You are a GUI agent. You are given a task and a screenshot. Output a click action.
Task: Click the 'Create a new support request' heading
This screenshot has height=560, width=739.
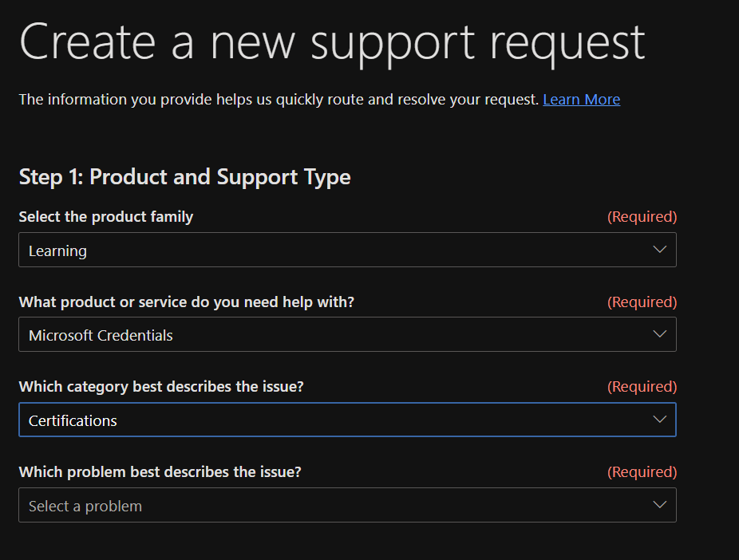331,41
